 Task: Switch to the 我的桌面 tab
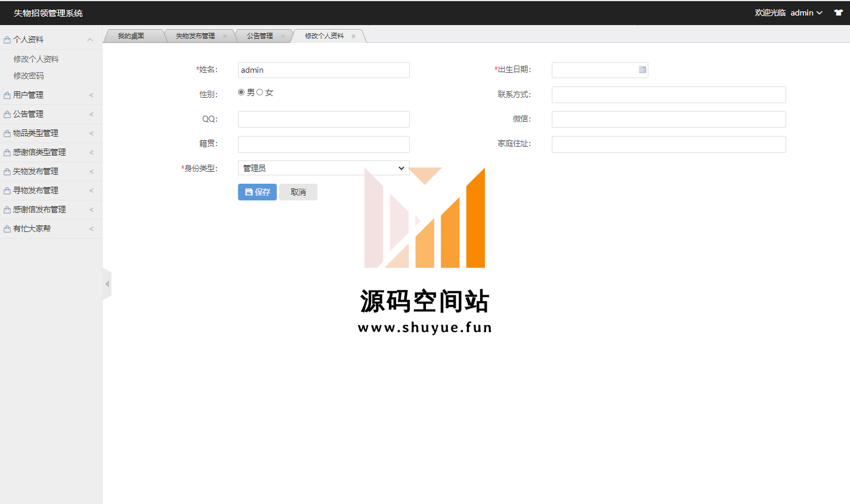tap(131, 36)
